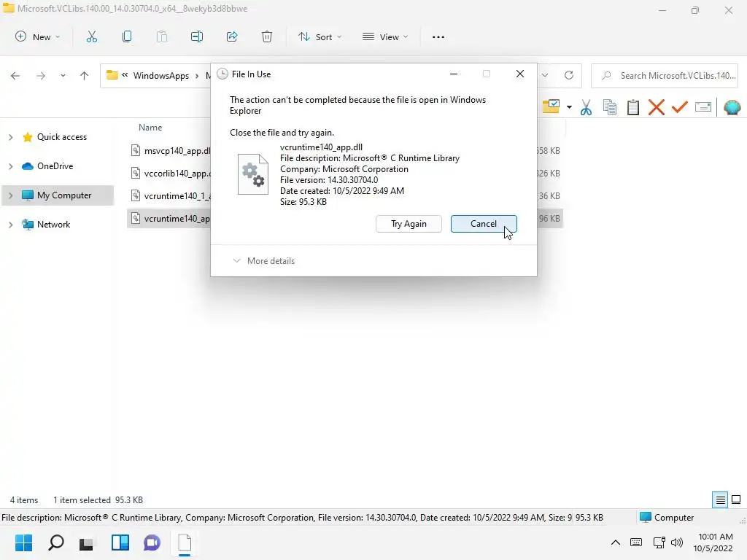Open address bar history dropdown

545,75
